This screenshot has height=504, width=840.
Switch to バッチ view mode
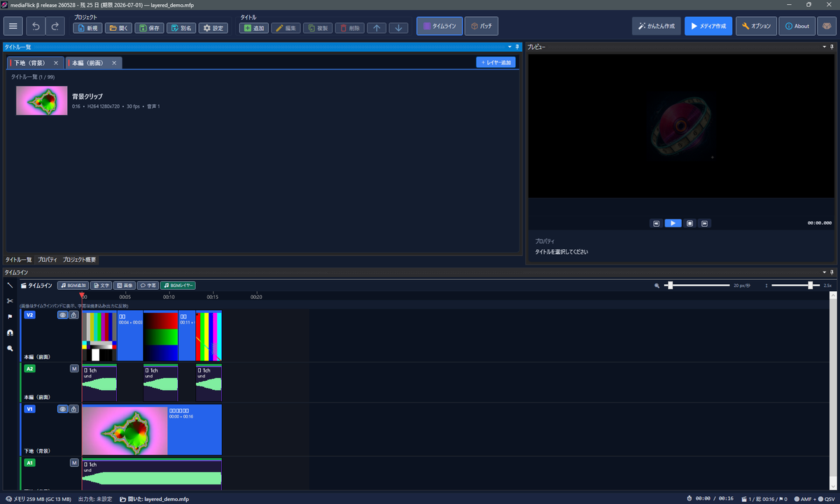pos(482,26)
